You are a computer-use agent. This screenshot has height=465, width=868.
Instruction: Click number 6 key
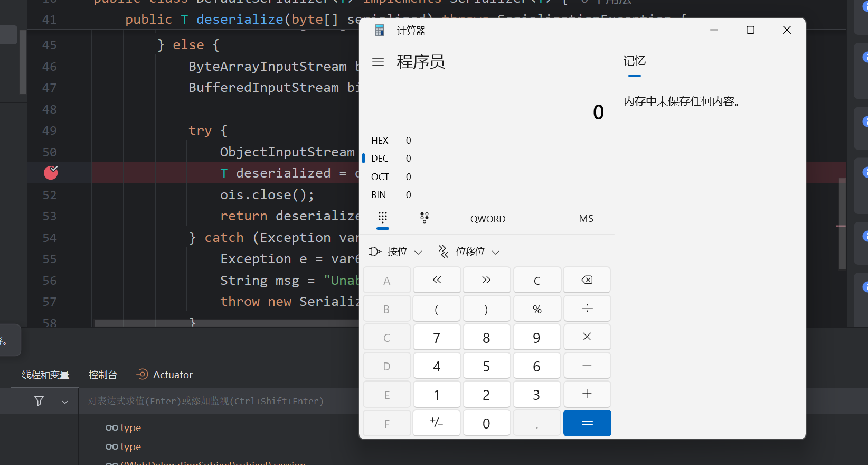tap(537, 366)
